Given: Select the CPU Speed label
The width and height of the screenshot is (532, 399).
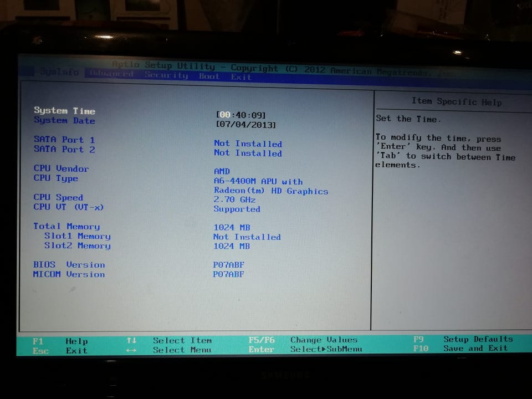Looking at the screenshot, I should [x=58, y=197].
